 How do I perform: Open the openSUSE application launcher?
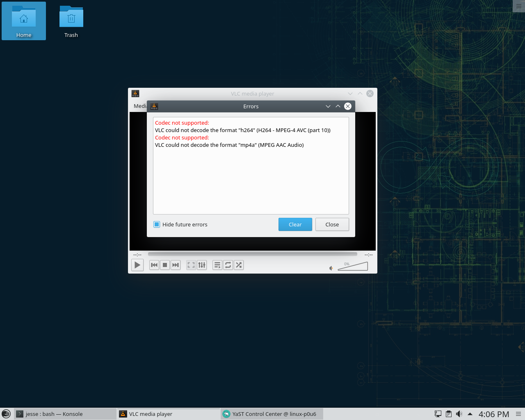click(x=6, y=414)
